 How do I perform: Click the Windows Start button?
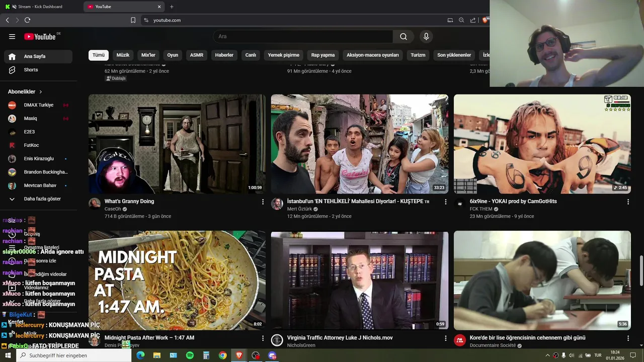[8, 355]
